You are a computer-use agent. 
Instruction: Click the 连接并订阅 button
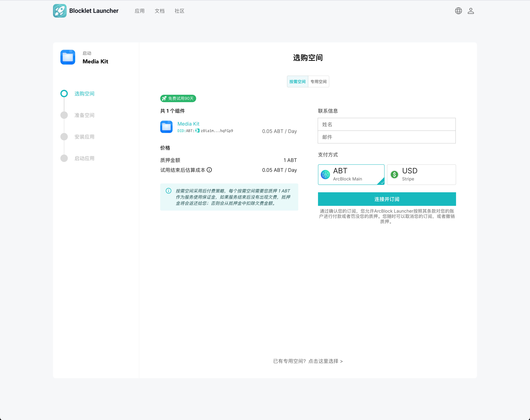387,199
